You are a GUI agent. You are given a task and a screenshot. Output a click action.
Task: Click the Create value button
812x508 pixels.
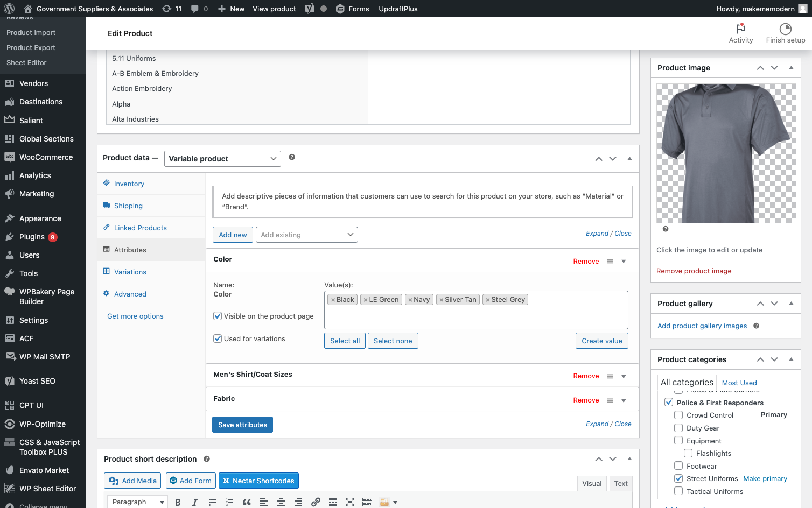click(602, 341)
